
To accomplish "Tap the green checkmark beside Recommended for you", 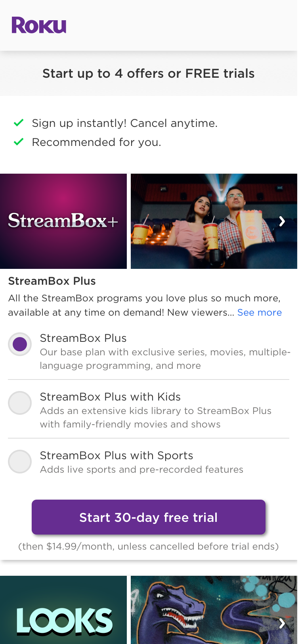I will click(x=19, y=142).
